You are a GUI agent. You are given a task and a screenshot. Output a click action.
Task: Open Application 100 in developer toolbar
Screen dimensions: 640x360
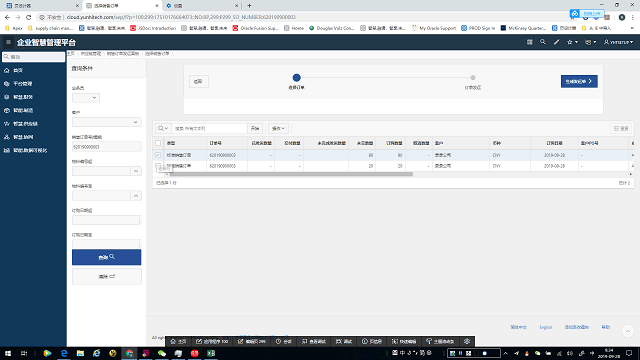tap(211, 341)
